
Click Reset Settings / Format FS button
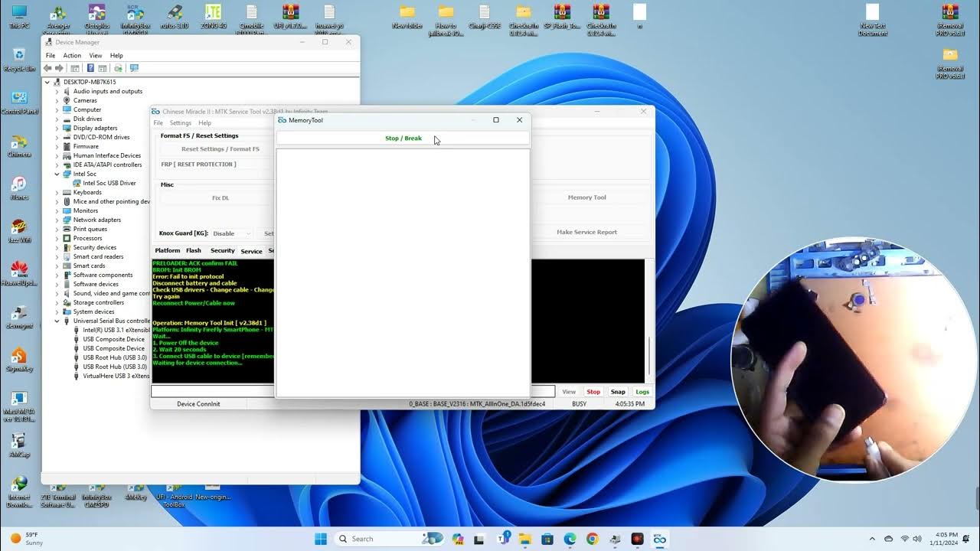[220, 149]
